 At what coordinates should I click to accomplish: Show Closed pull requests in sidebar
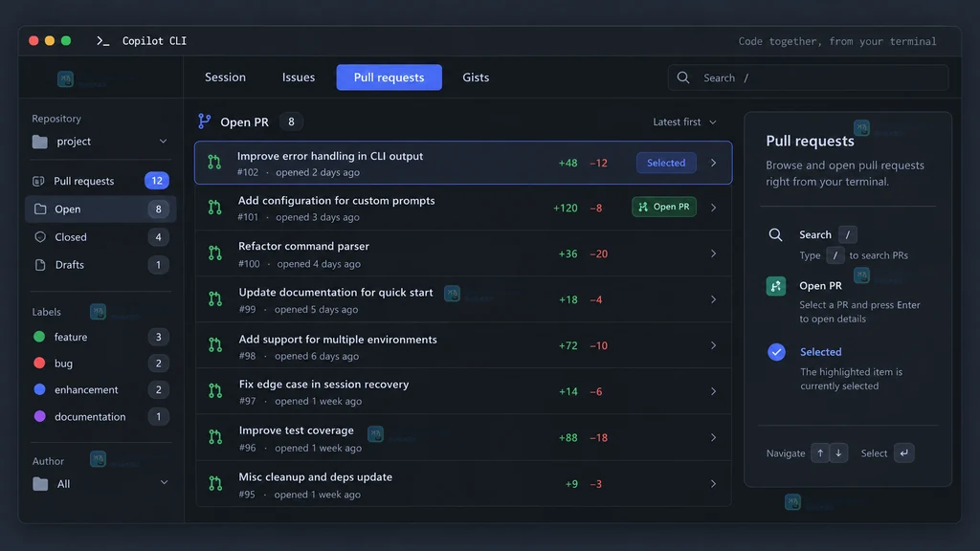click(x=100, y=237)
